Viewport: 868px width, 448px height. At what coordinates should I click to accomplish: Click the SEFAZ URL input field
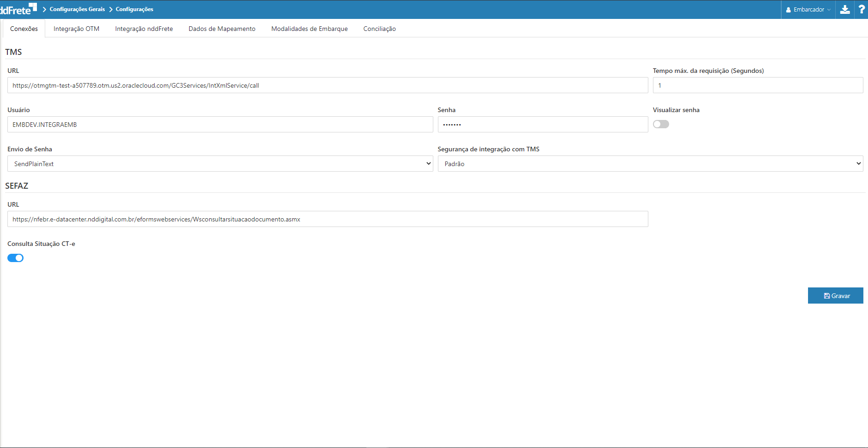click(x=328, y=219)
